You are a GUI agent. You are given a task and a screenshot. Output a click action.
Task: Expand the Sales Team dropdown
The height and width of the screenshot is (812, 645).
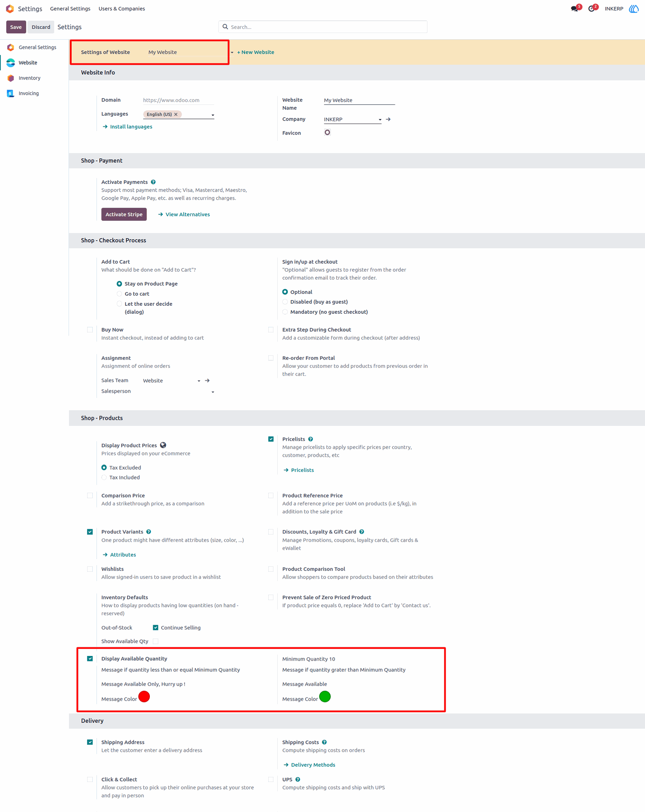click(199, 381)
